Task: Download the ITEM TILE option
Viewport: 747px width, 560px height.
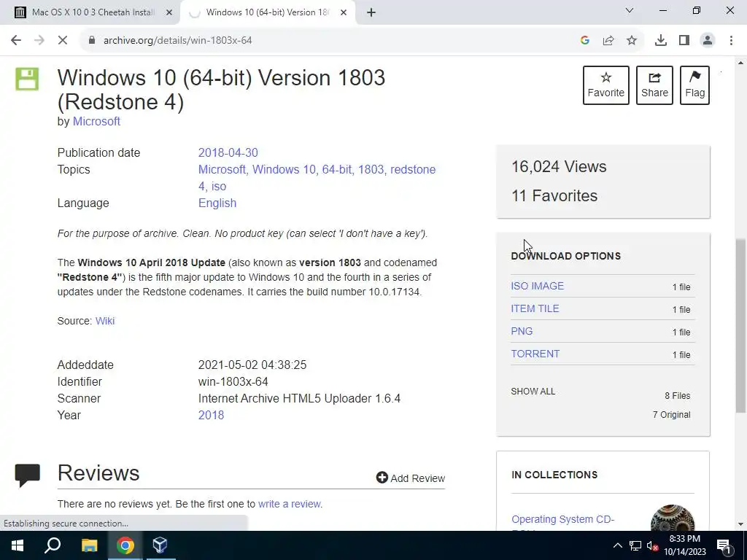Action: [x=535, y=308]
